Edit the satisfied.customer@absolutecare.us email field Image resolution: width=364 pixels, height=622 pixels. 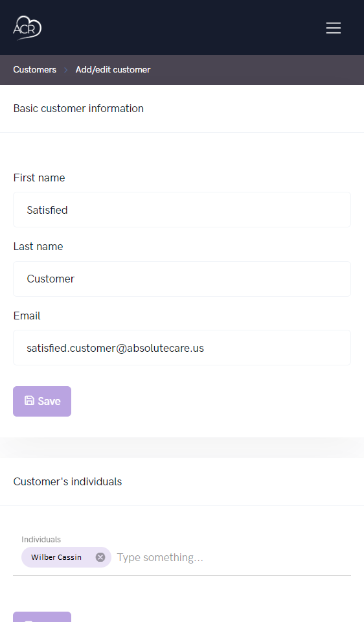[x=182, y=348]
